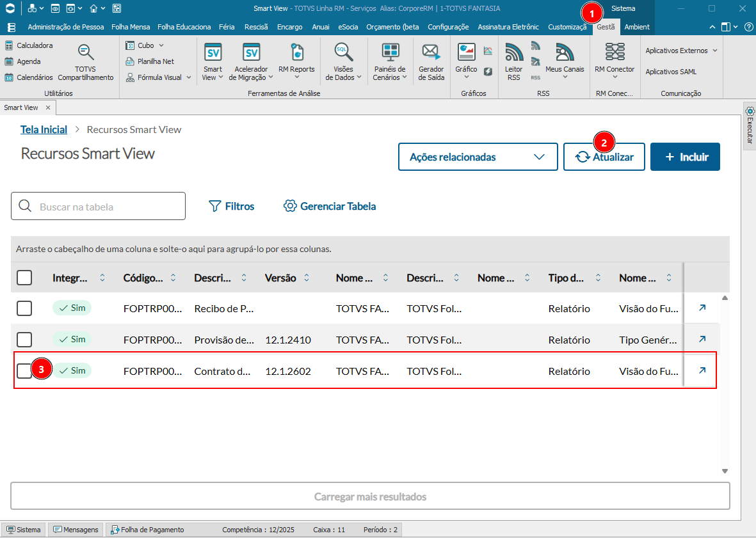Open the Recibo de P... row arrow link

pyautogui.click(x=702, y=308)
